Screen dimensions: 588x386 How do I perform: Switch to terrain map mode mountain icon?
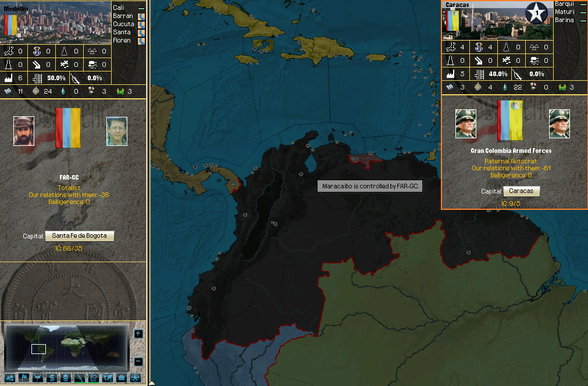tap(10, 378)
